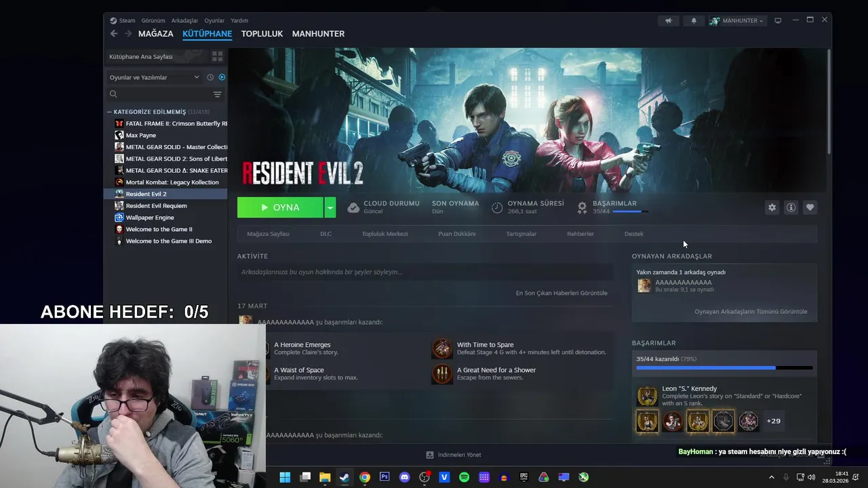The image size is (868, 488).
Task: Open the Yardım menu
Action: (x=239, y=20)
